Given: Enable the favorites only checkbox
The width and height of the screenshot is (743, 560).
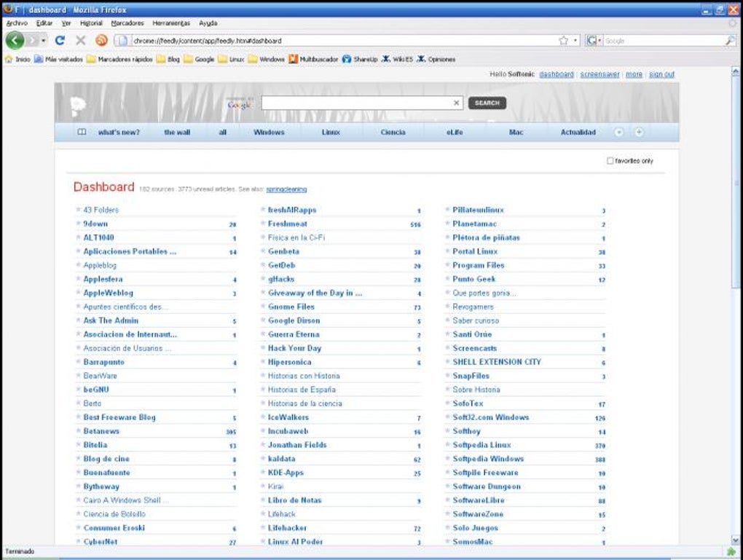Looking at the screenshot, I should [x=610, y=161].
